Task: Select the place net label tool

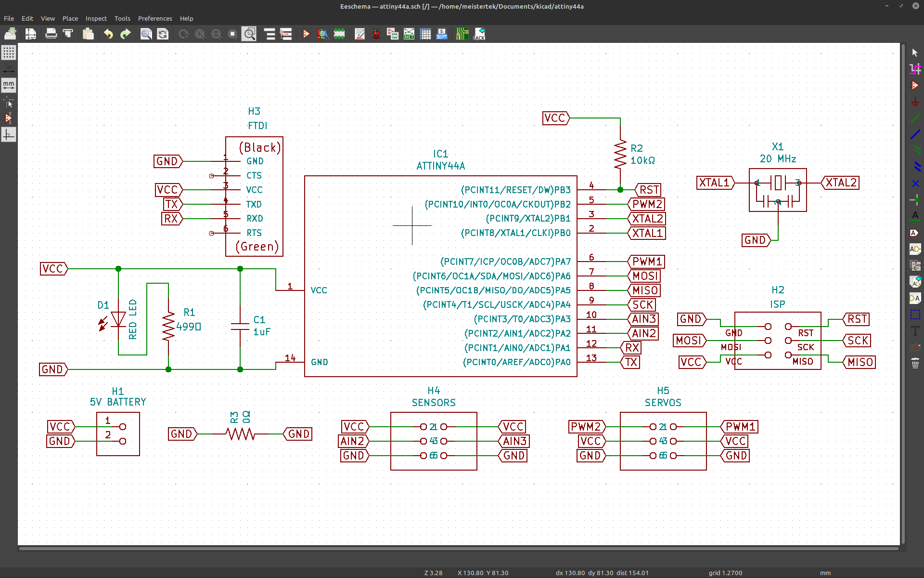Action: [x=915, y=216]
